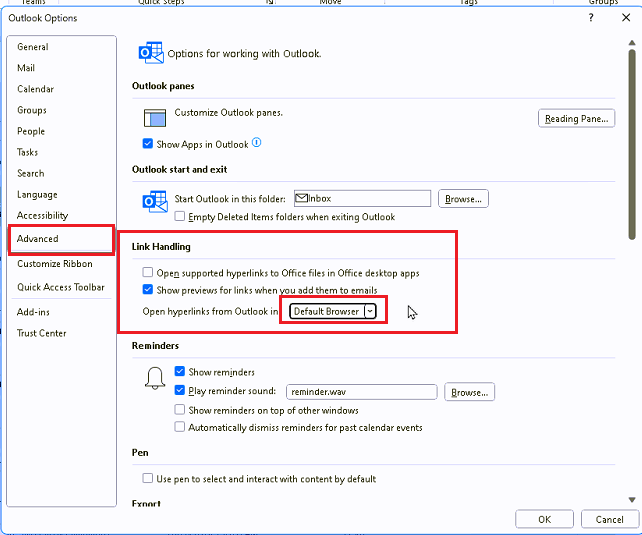Enable Empty Deleted Items folders when exiting
Viewport: 642px width, 535px height.
pyautogui.click(x=180, y=216)
